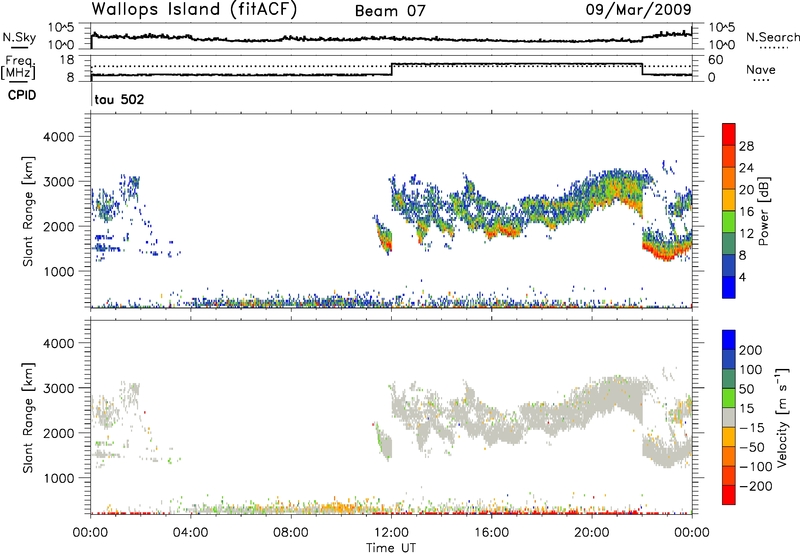Click the '18' frequency axis tick
The image size is (800, 554).
[x=66, y=60]
